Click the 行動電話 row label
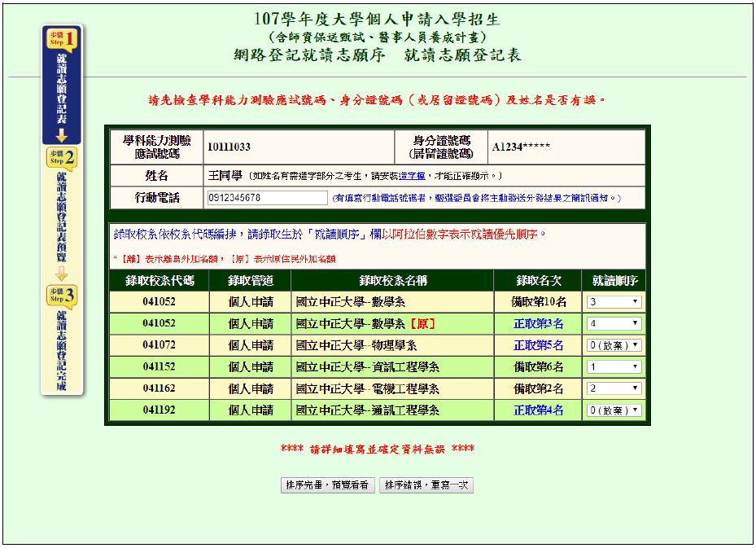The height and width of the screenshot is (548, 756). [x=157, y=198]
